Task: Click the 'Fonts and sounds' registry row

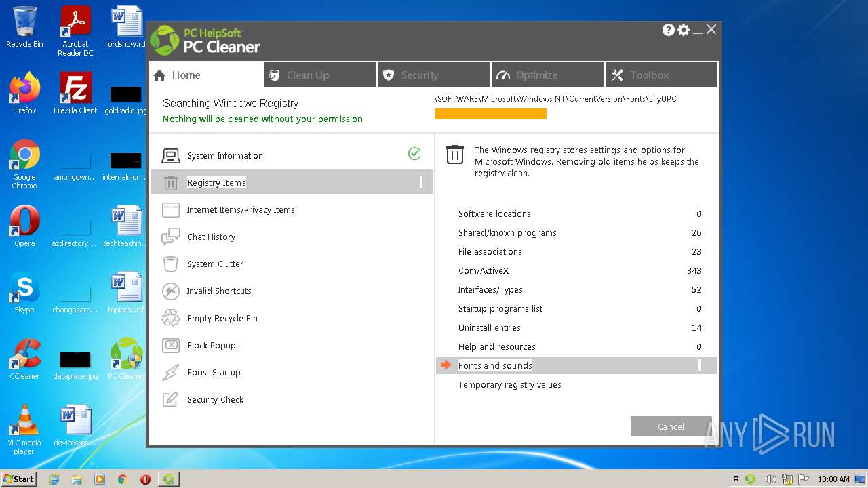Action: pyautogui.click(x=576, y=365)
